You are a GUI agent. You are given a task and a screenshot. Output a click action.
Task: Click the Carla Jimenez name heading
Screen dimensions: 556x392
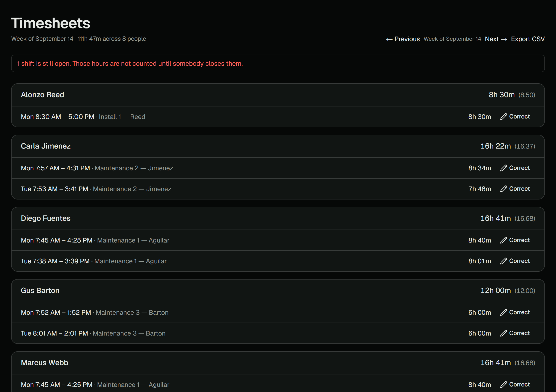click(x=46, y=146)
